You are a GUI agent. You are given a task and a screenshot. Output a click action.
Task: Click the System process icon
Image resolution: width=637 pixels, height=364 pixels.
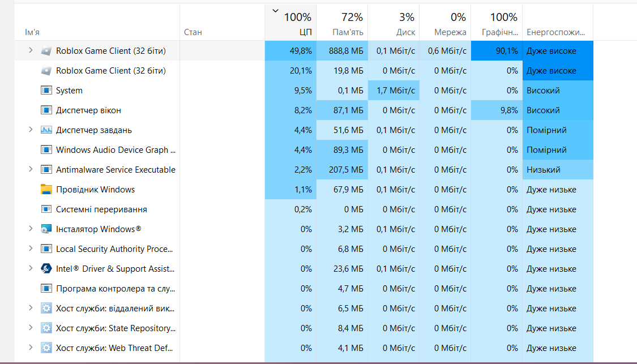(46, 90)
